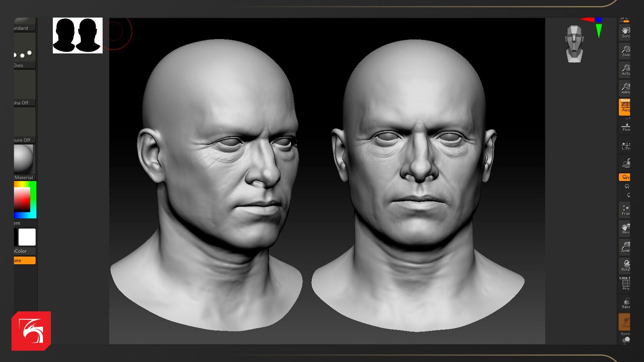The image size is (644, 362).
Task: Toggle the Floor grid
Action: pyautogui.click(x=625, y=127)
